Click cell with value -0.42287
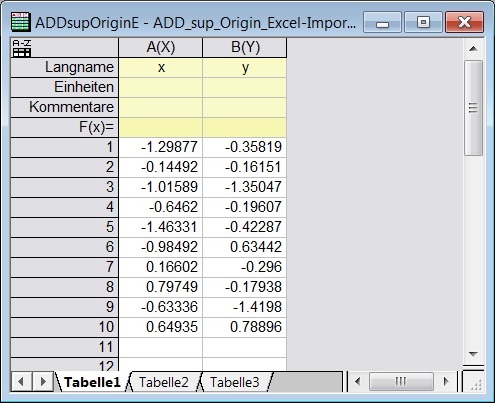 point(245,227)
